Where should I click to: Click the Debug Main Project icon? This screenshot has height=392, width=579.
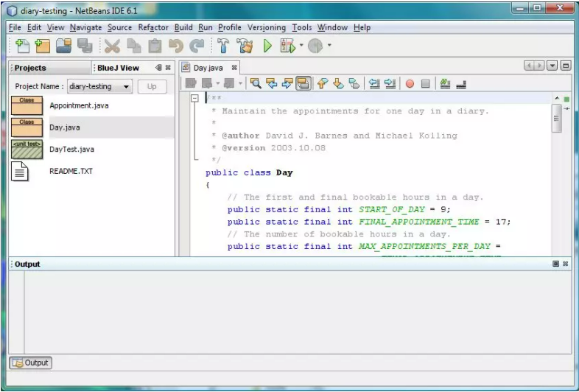click(x=288, y=46)
